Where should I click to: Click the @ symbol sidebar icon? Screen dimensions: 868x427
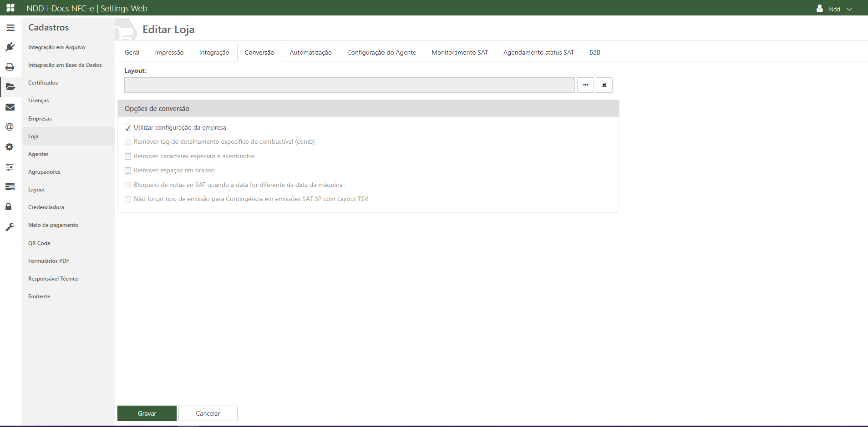[10, 127]
